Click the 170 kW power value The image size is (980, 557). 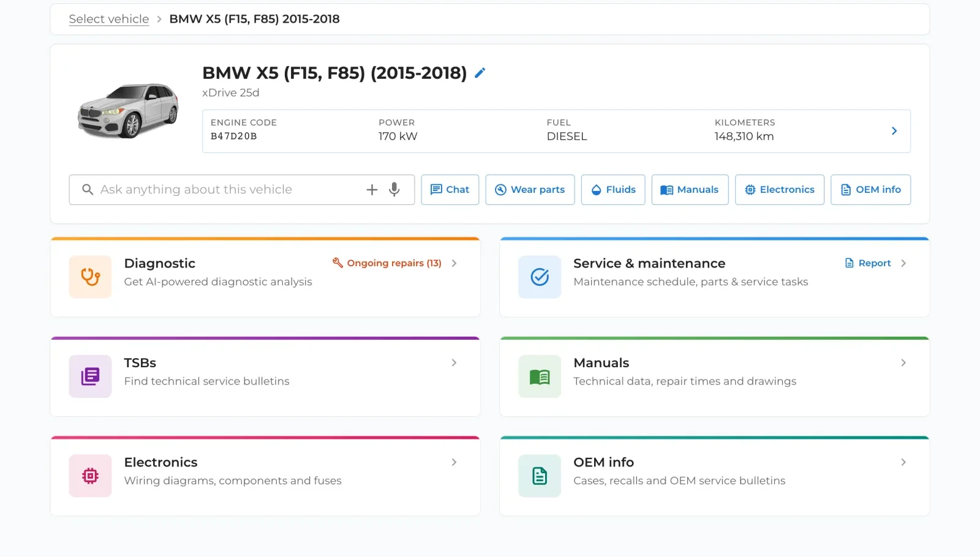398,136
